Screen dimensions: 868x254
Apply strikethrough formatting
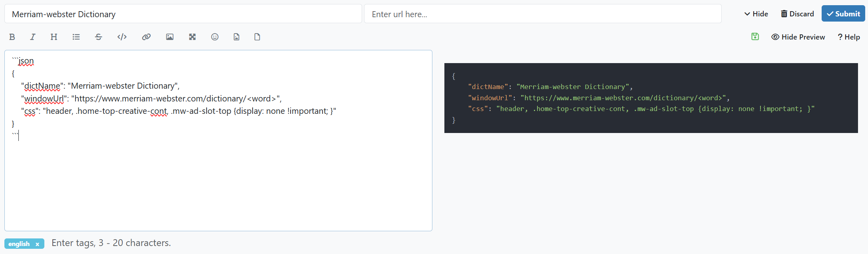99,37
